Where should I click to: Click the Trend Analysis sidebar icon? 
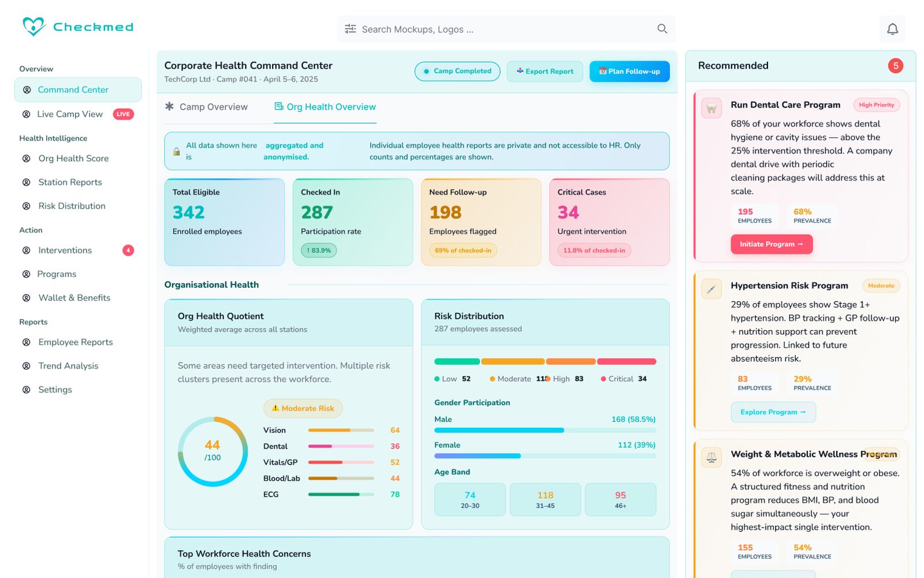[x=26, y=366]
